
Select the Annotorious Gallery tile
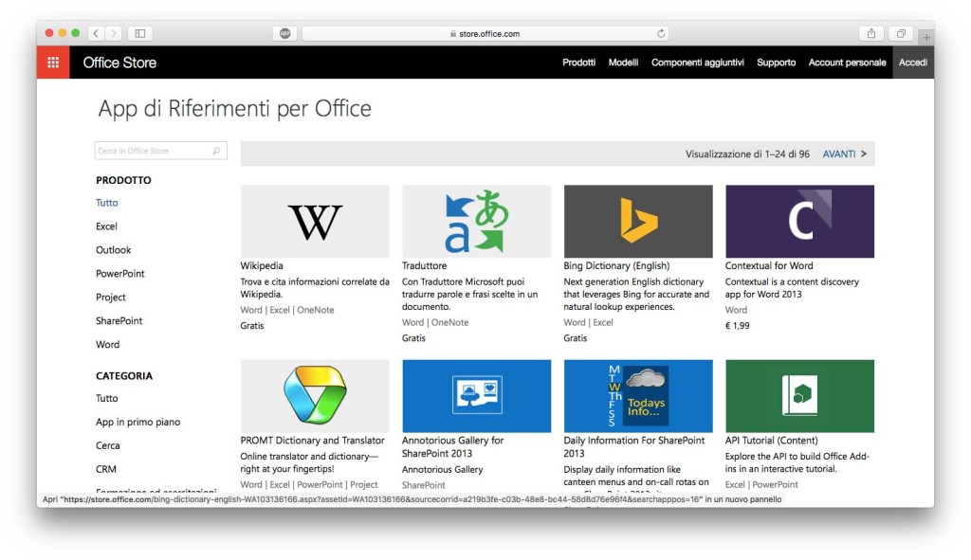click(x=475, y=395)
